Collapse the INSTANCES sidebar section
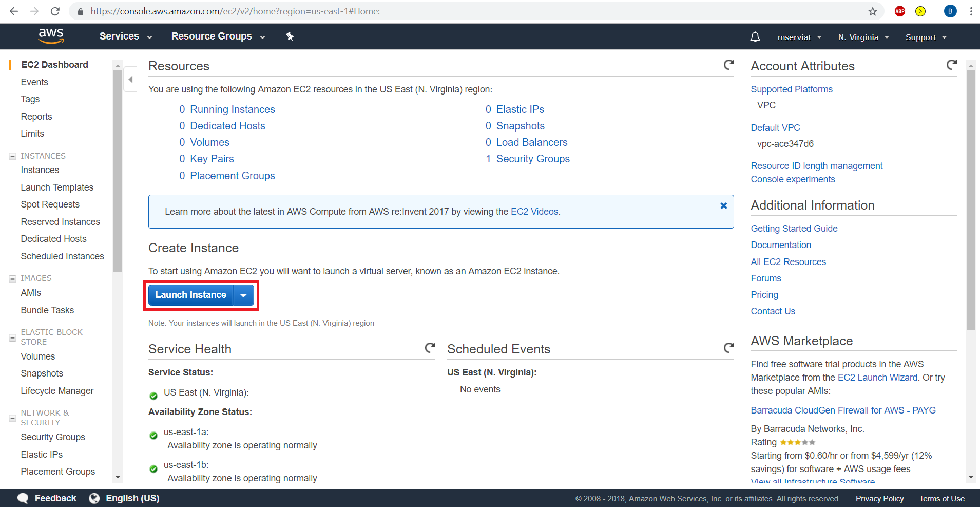This screenshot has height=507, width=980. coord(13,156)
